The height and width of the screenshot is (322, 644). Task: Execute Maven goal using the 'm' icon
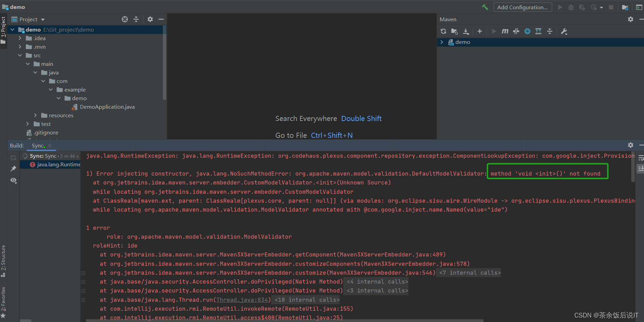point(504,31)
